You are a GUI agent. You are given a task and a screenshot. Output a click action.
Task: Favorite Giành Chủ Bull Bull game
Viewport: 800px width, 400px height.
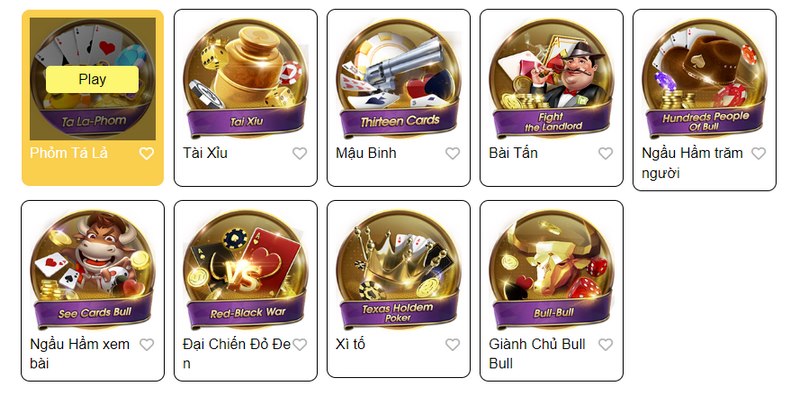tap(606, 344)
